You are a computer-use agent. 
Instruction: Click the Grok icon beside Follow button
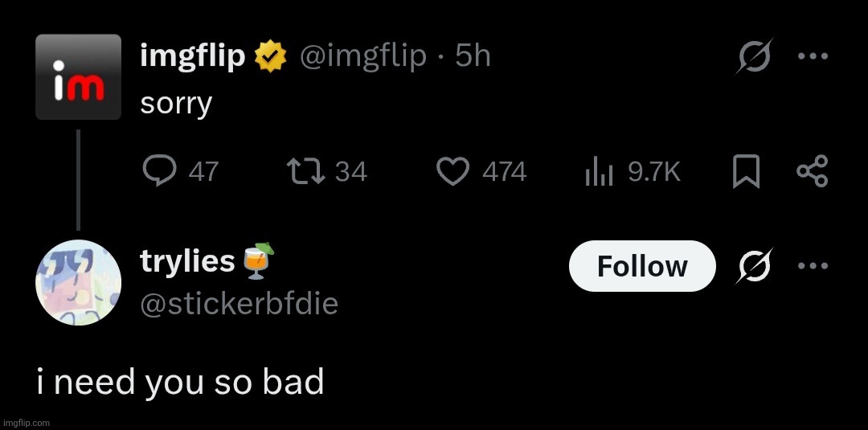[754, 266]
